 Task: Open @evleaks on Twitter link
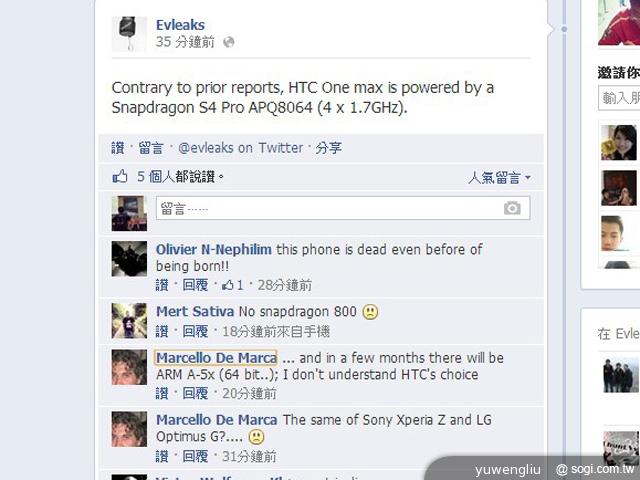click(x=240, y=148)
